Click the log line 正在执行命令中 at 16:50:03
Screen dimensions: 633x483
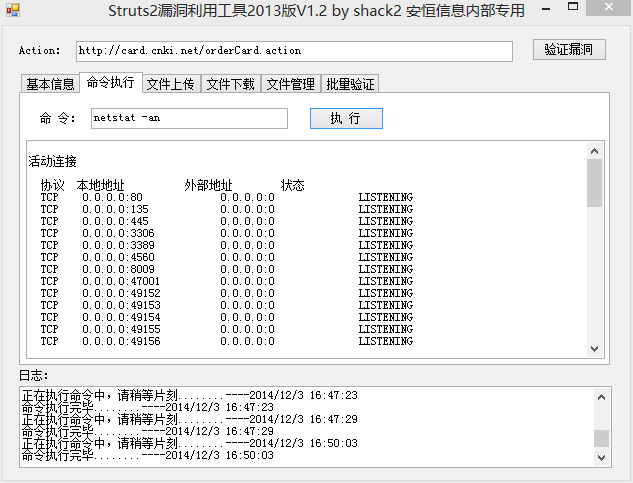(x=190, y=443)
